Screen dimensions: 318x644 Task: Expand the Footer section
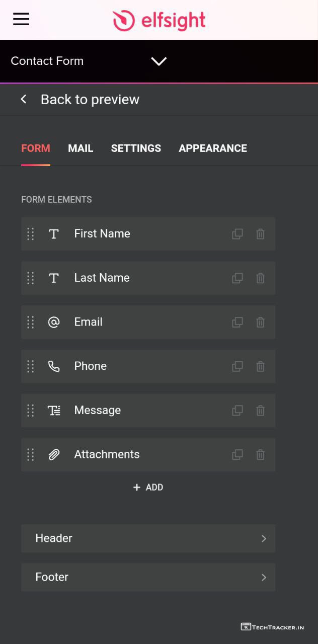point(148,577)
